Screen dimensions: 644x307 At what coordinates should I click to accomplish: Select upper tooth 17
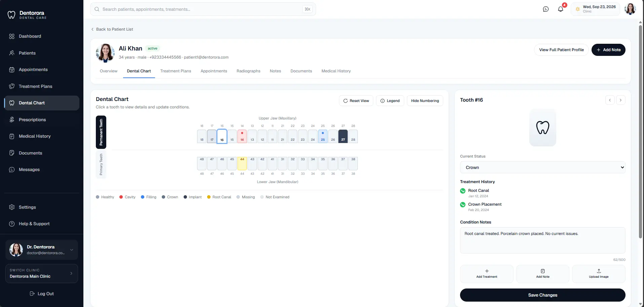point(212,136)
